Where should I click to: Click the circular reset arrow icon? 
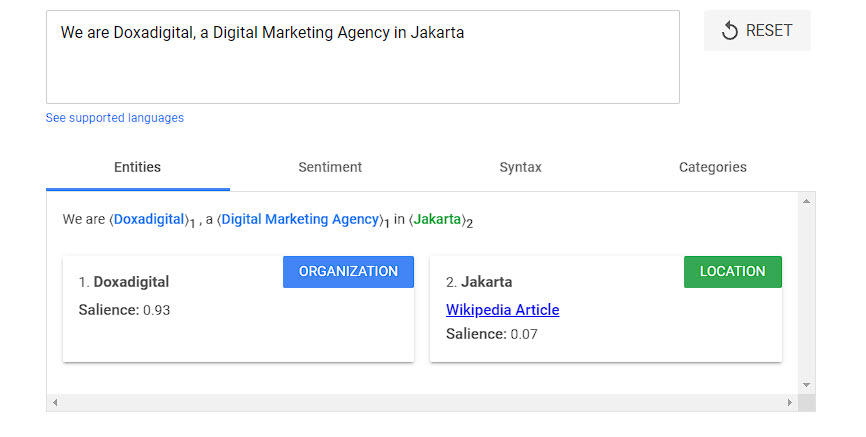point(730,30)
